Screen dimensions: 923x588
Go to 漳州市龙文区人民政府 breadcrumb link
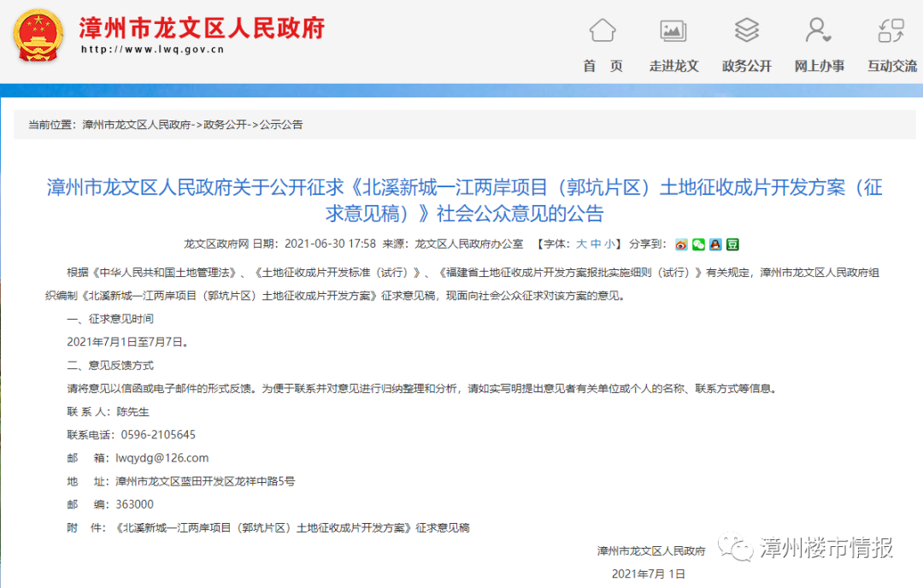pyautogui.click(x=136, y=125)
